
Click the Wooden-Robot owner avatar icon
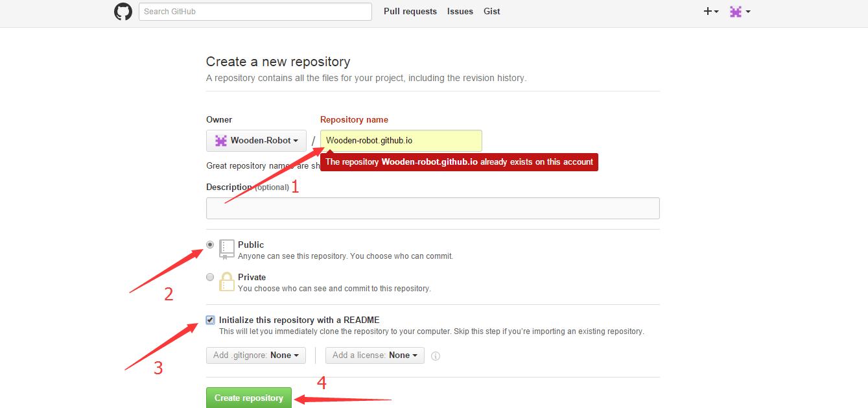click(x=221, y=141)
